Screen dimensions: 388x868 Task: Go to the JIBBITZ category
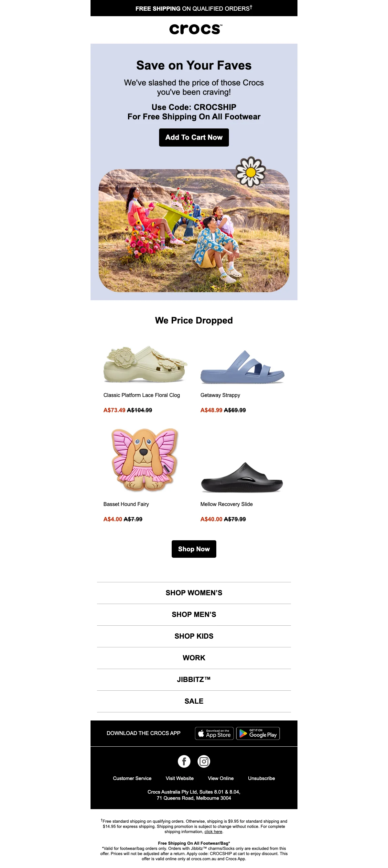[194, 679]
